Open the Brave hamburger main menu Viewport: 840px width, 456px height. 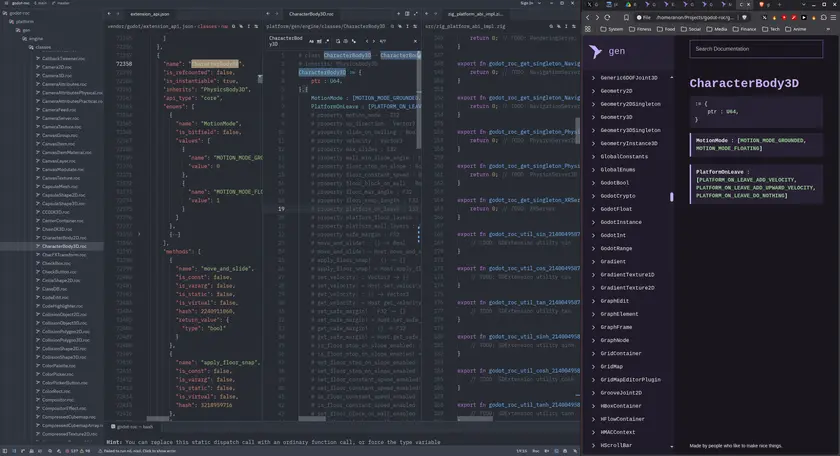[833, 17]
